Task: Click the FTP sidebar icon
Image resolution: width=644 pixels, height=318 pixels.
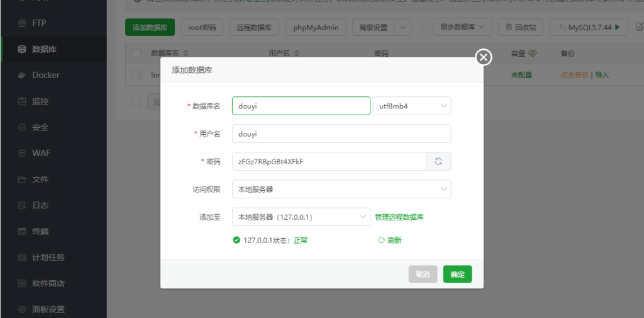Action: point(22,23)
